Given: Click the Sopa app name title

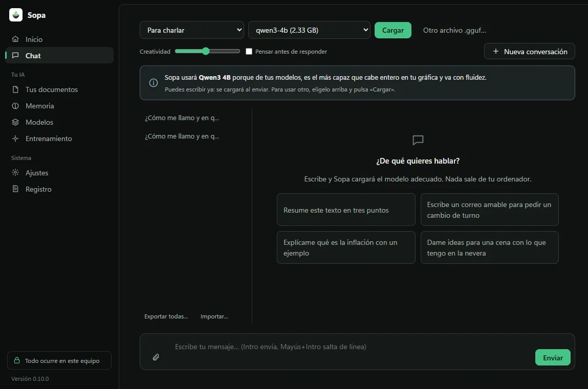Looking at the screenshot, I should point(36,15).
